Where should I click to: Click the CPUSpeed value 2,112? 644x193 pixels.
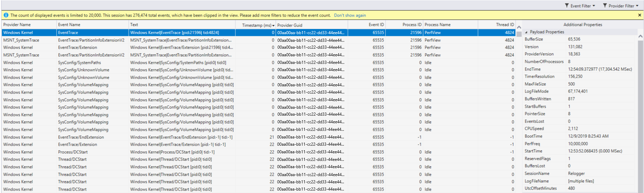pos(573,129)
